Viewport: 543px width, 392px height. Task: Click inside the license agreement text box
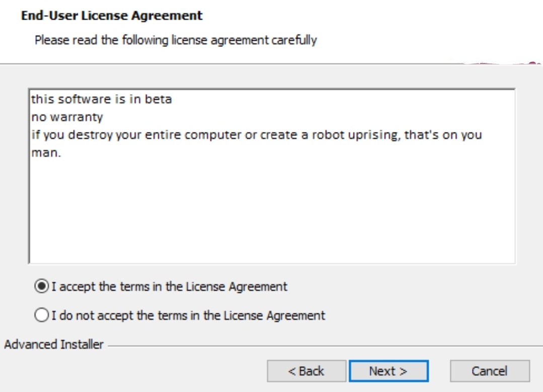point(272,176)
